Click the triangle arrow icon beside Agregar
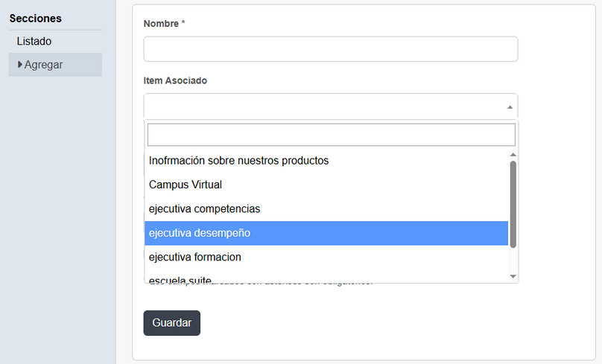 pos(20,65)
